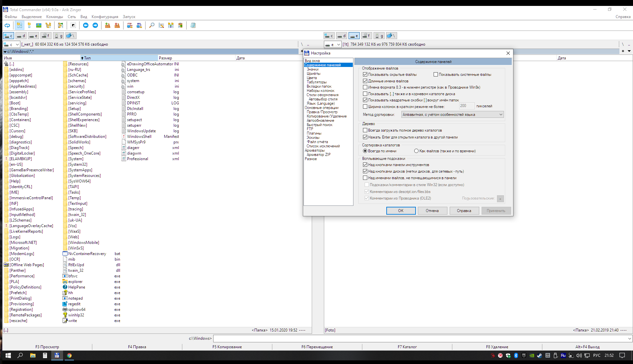Open Bluetooth tray icon

(x=516, y=355)
